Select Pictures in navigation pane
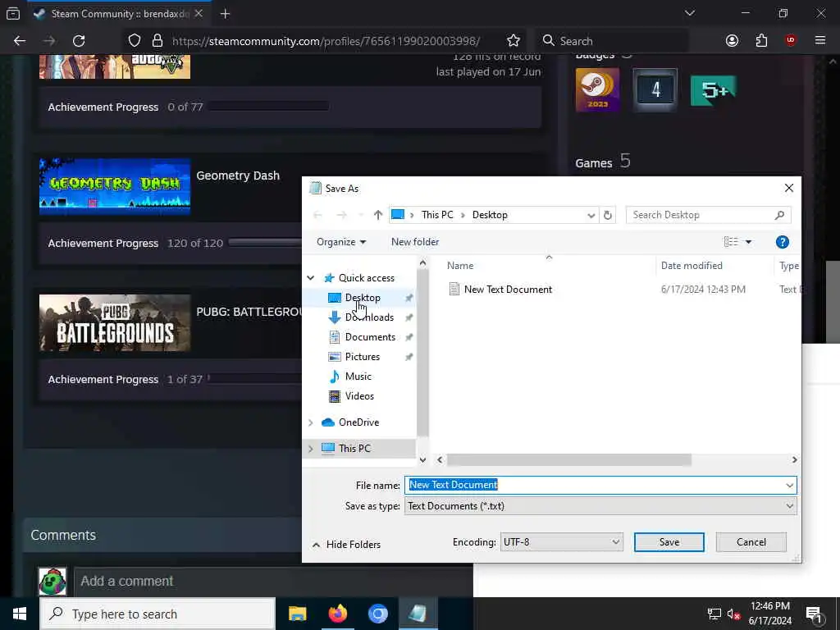This screenshot has height=630, width=840. point(362,357)
